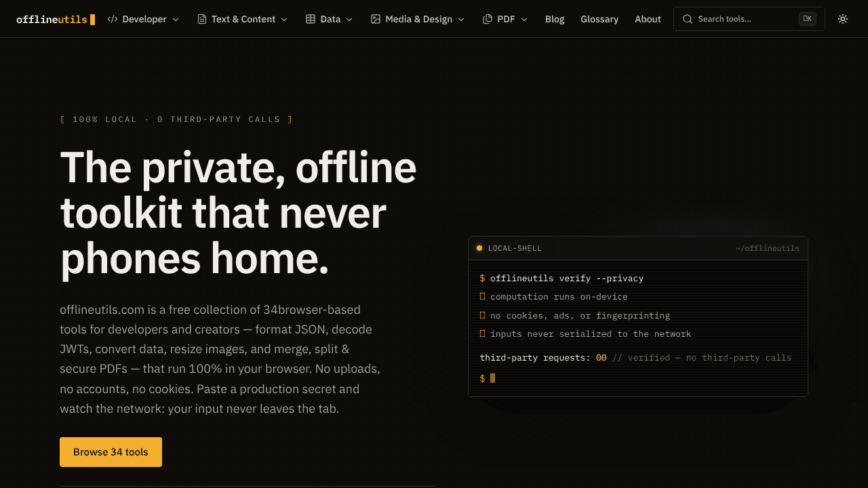
Task: Click the offlineutils logo
Action: tap(56, 19)
